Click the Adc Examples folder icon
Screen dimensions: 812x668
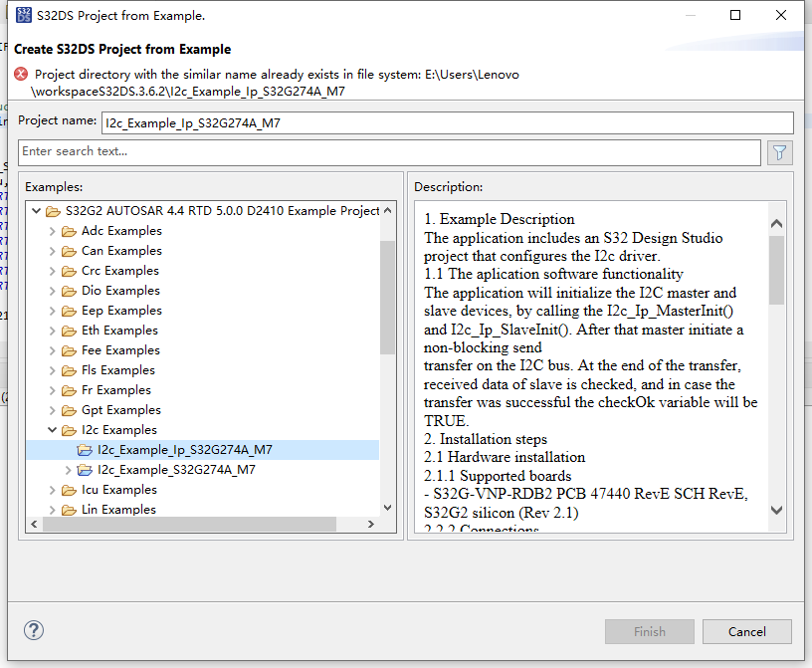(x=69, y=231)
